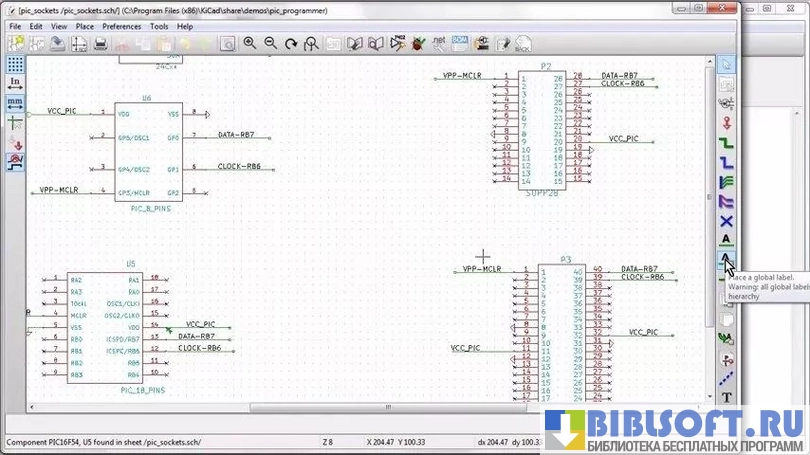810x455 pixels.
Task: Open the Tools menu
Action: tap(159, 26)
